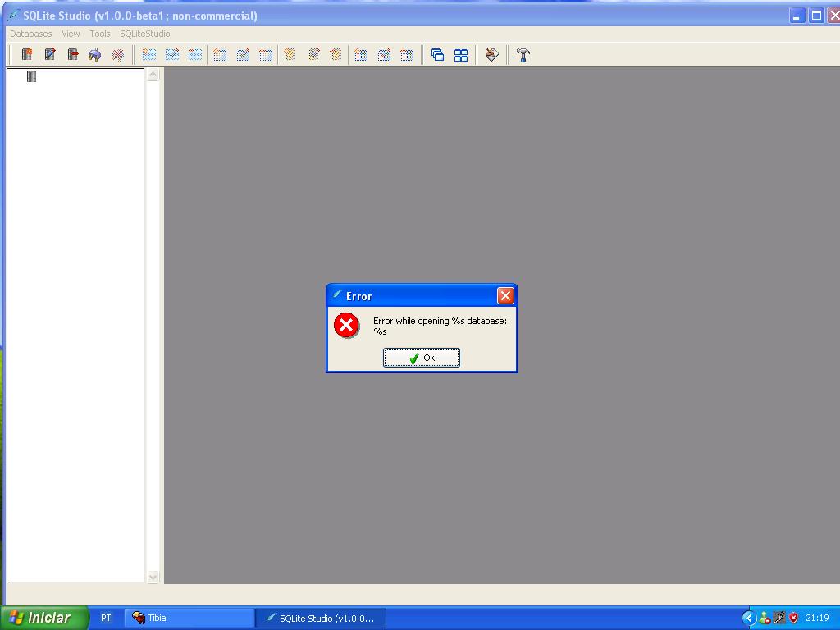This screenshot has width=840, height=630.
Task: Click the tree panel scrollbar down arrow
Action: coord(153,577)
